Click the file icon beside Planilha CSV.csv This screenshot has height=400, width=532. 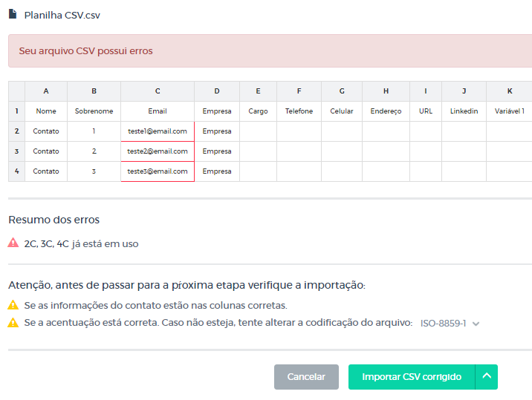13,14
